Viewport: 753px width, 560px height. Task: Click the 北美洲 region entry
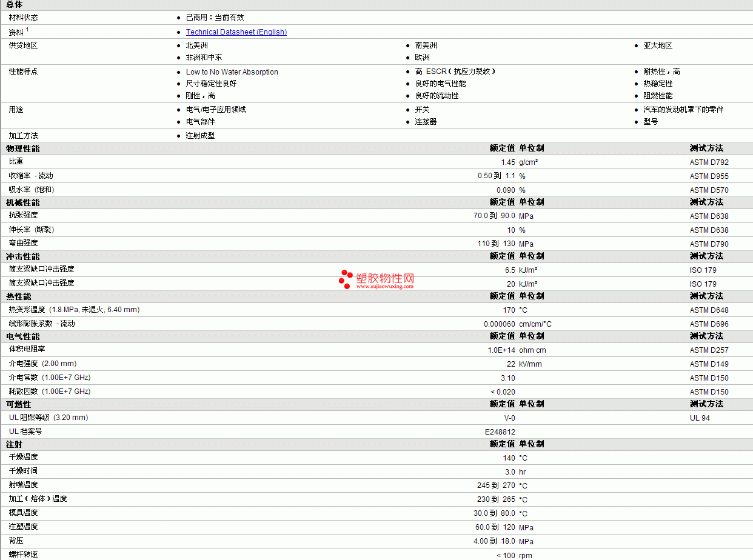197,45
